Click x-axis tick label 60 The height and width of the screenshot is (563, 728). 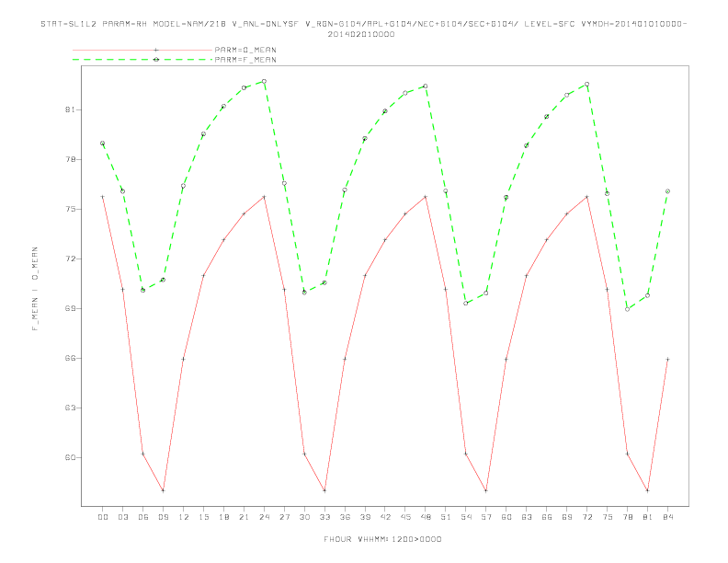tap(506, 517)
